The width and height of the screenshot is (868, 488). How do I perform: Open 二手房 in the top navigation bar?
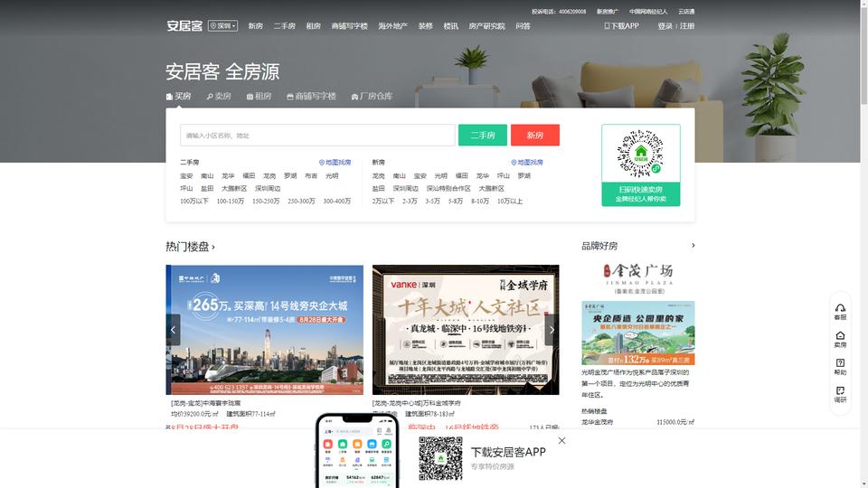(284, 26)
